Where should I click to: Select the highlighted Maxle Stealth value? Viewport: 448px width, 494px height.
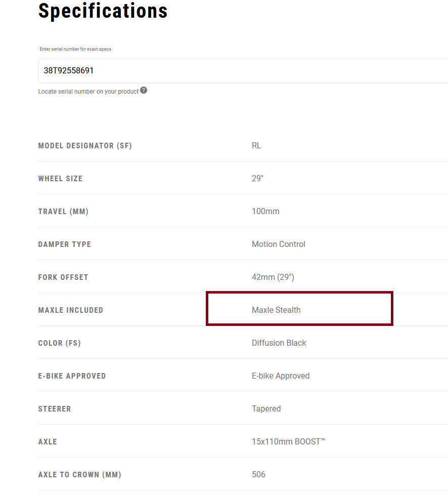[x=276, y=310]
